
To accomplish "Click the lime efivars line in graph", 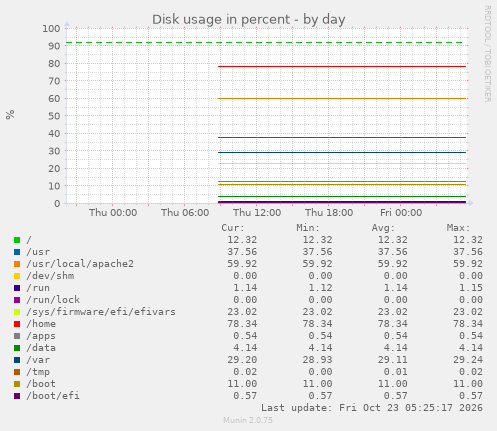I will pos(342,163).
